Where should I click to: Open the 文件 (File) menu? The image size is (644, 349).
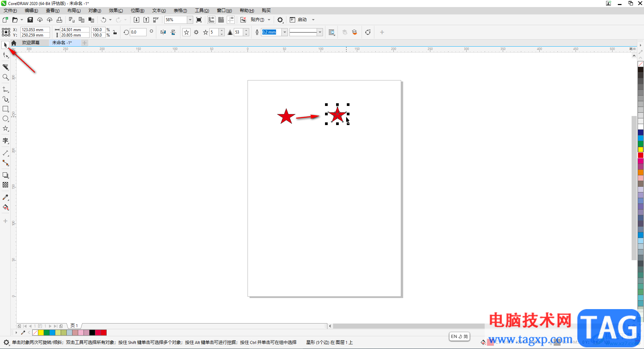point(10,10)
